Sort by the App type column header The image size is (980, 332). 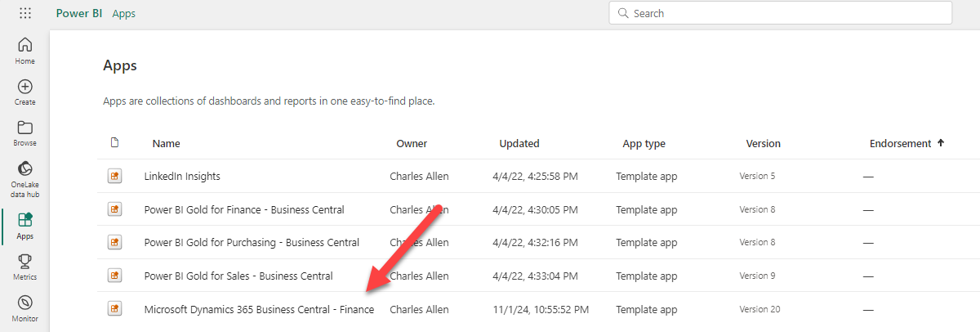tap(644, 143)
